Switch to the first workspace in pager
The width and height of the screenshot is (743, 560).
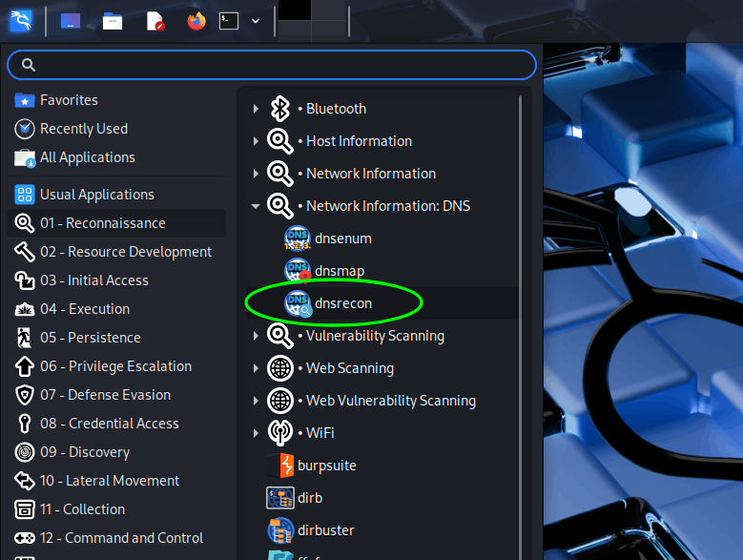pyautogui.click(x=295, y=10)
